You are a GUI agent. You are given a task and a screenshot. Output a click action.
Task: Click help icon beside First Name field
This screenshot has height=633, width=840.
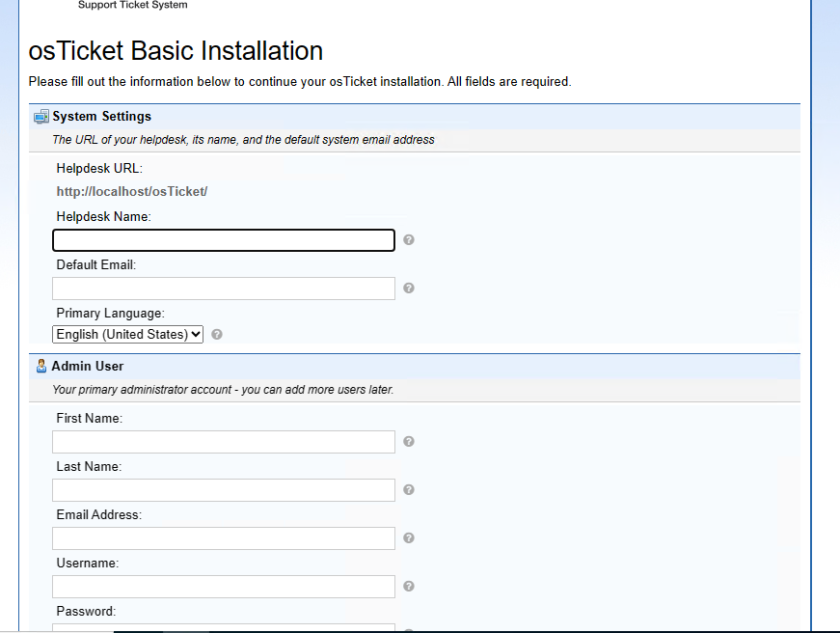(x=409, y=442)
